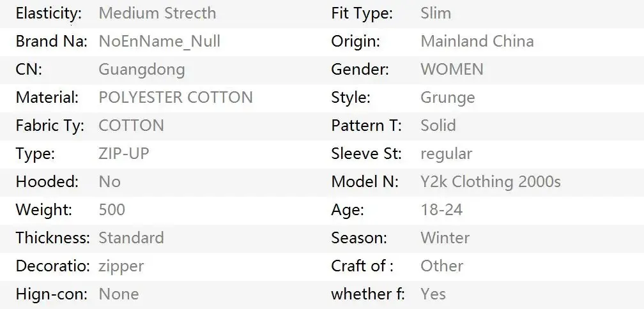Click the 'ZIP-UP' type value
The width and height of the screenshot is (644, 309).
(x=124, y=154)
